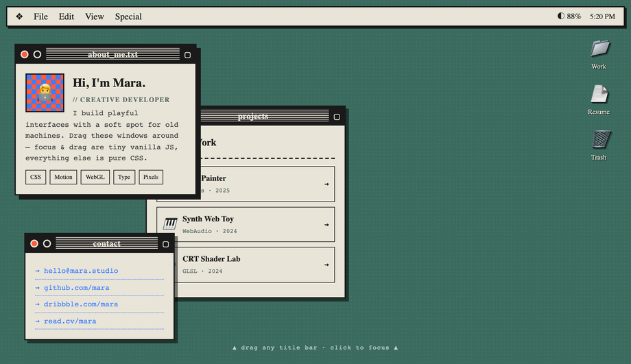631x364 pixels.
Task: Click the 88% battery indicator
Action: 569,16
